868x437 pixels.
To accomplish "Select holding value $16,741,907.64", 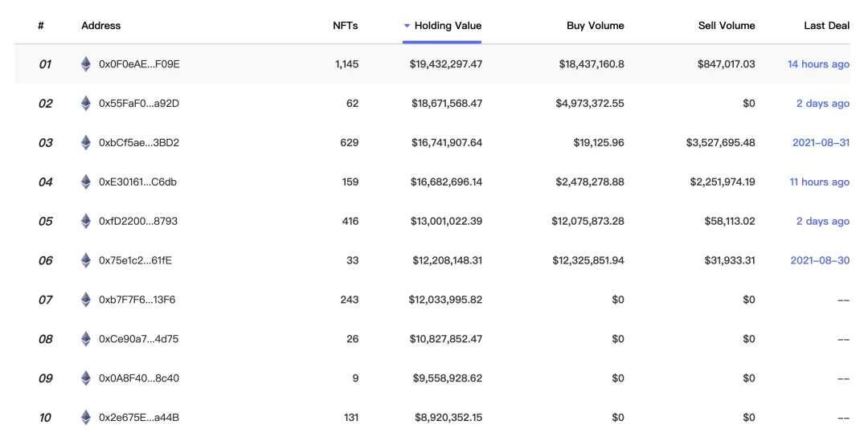I will point(447,143).
